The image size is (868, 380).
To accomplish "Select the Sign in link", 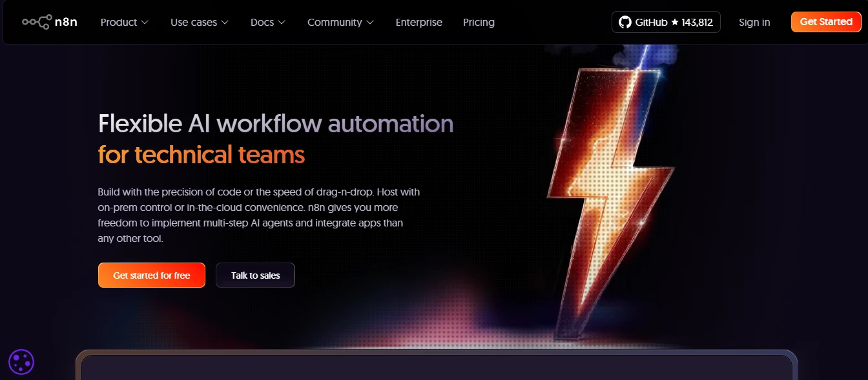I will click(x=754, y=23).
